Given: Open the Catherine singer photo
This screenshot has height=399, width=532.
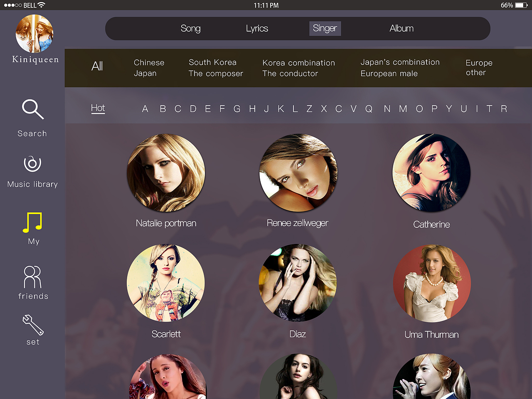Looking at the screenshot, I should pos(431,172).
